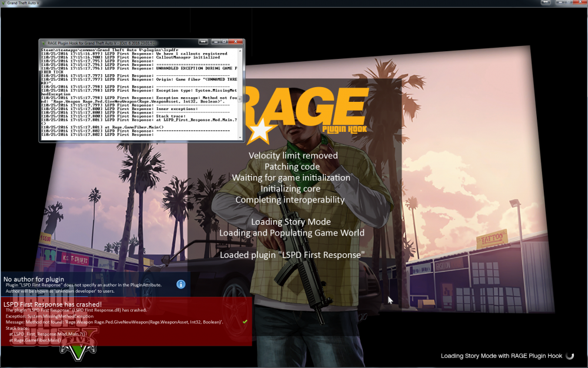The height and width of the screenshot is (368, 588).
Task: Click the blue info icon on plugin notification
Action: [x=181, y=284]
